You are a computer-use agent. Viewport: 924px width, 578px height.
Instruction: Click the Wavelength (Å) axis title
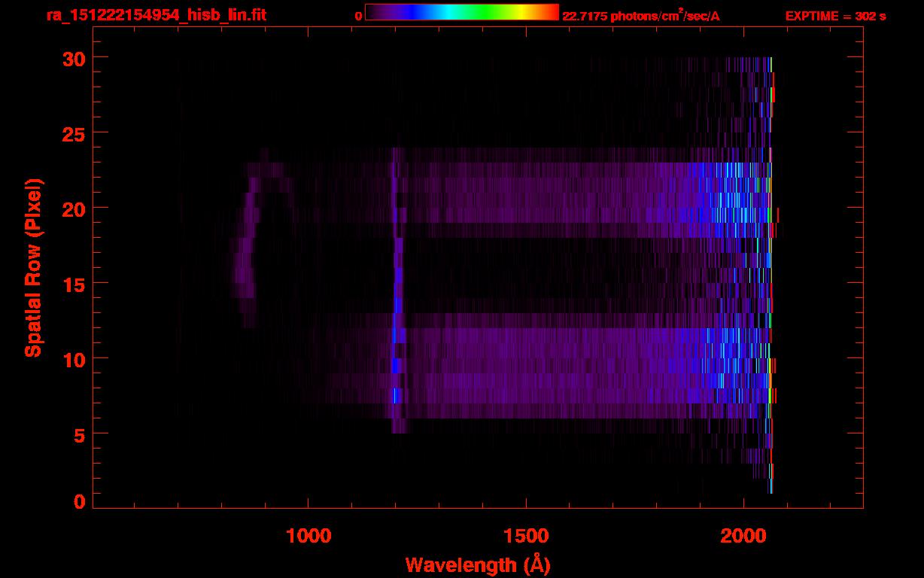pos(478,564)
